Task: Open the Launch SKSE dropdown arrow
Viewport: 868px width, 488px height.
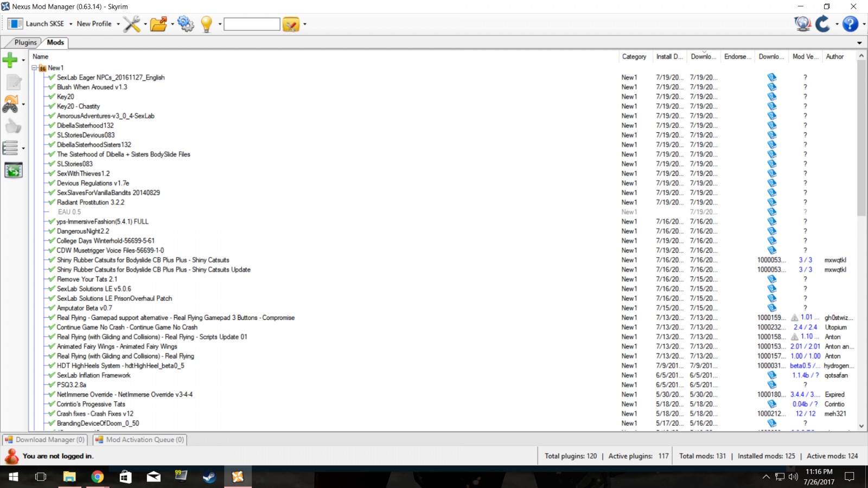Action: click(71, 24)
